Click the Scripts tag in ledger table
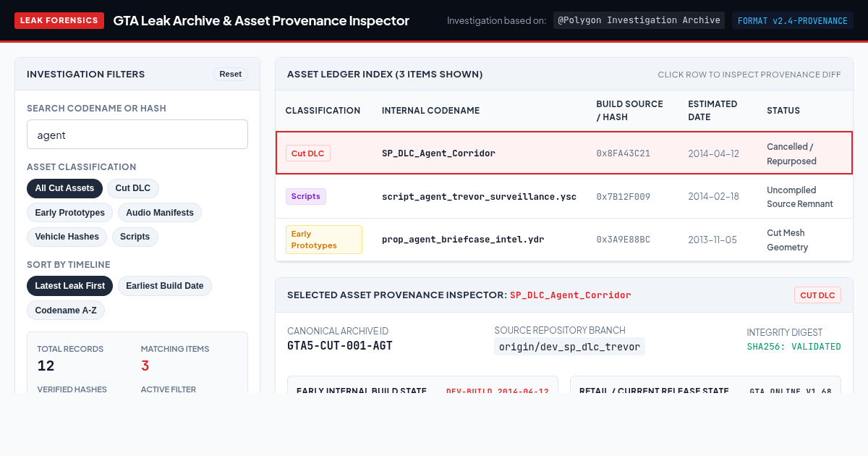Viewport: 868px width, 456px height. tap(306, 196)
